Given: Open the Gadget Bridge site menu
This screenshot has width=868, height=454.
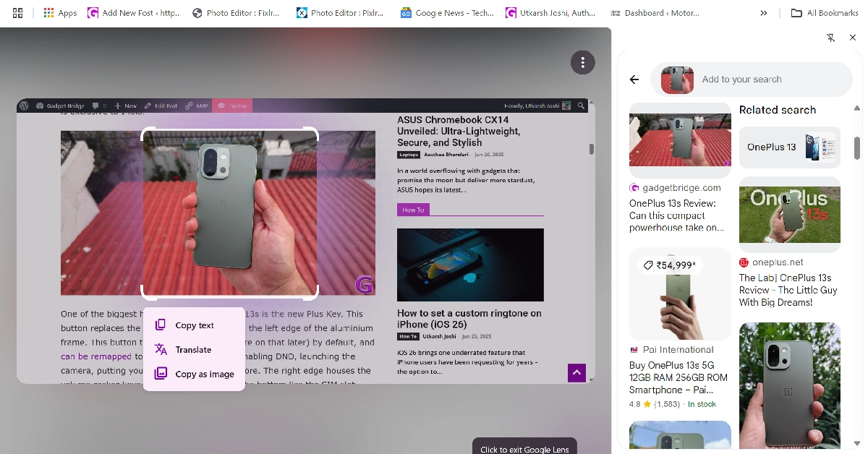Looking at the screenshot, I should click(x=60, y=106).
